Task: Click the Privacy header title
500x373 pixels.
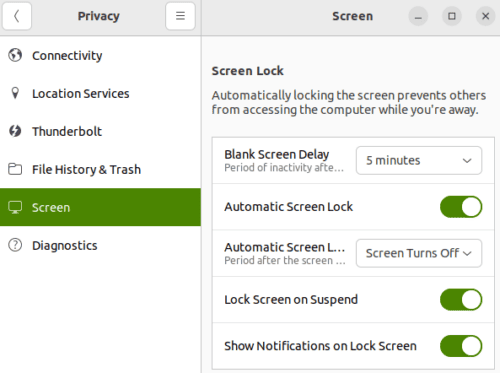Action: click(x=99, y=16)
